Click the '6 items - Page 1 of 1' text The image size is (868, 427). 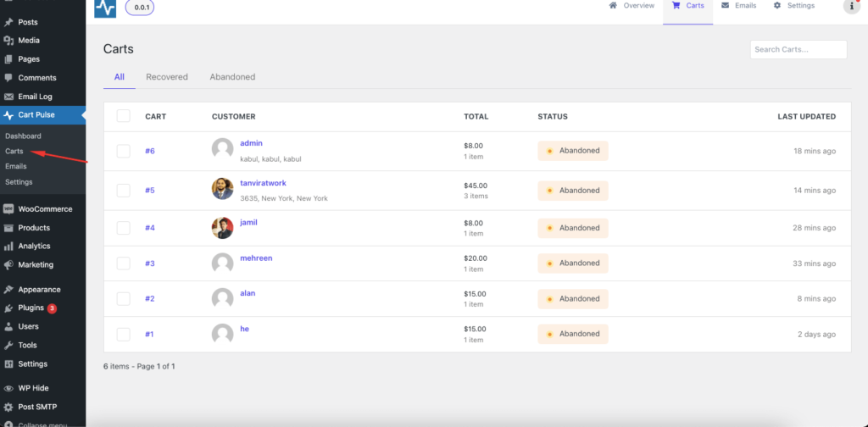pyautogui.click(x=140, y=366)
